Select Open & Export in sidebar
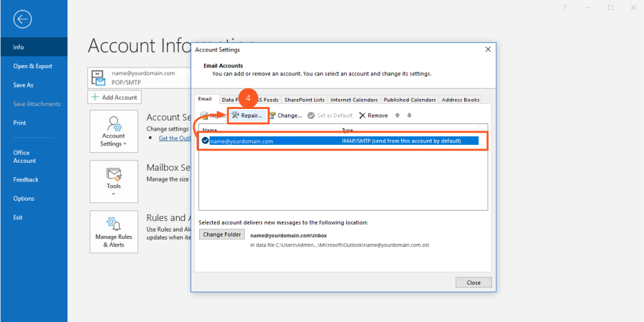This screenshot has height=322, width=644. [33, 66]
